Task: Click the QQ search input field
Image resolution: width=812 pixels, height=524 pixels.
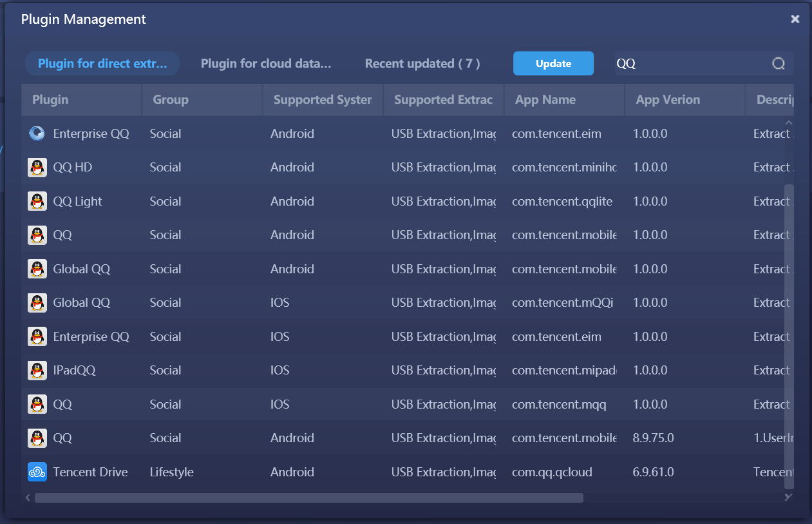Action: tap(692, 64)
